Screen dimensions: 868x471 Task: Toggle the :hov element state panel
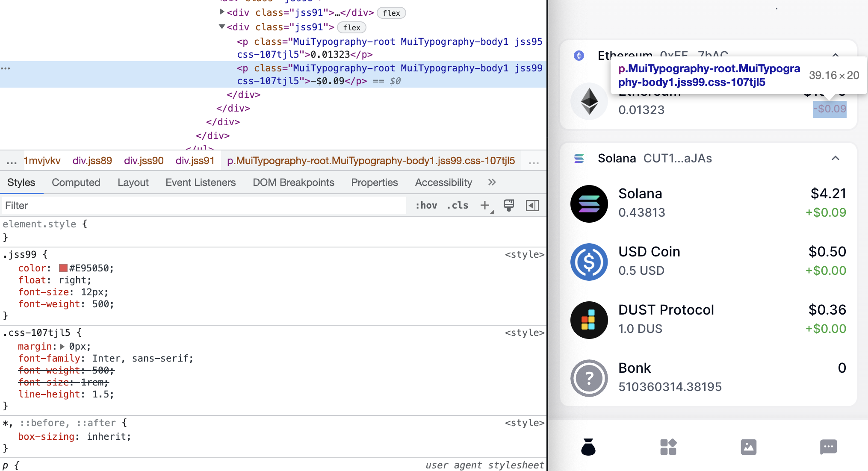tap(426, 206)
